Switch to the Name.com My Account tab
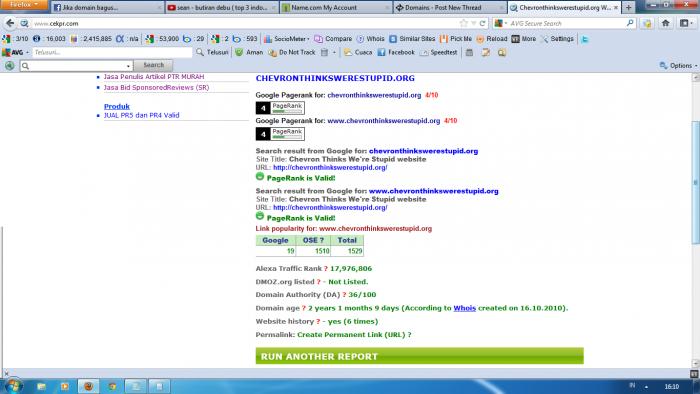Screen dimensions: 700x394 337,8
